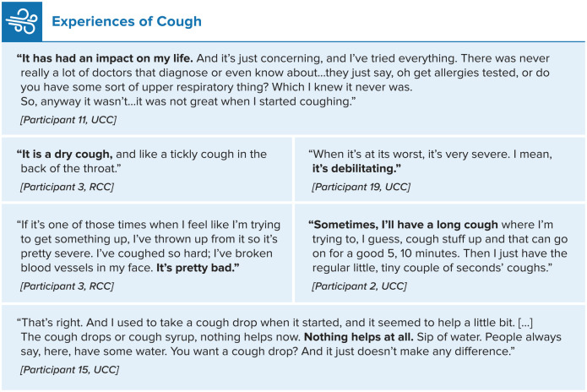Click '[Participant 3, RCC]' below the blood vessels quote
This screenshot has height=392, width=587.
(x=67, y=286)
